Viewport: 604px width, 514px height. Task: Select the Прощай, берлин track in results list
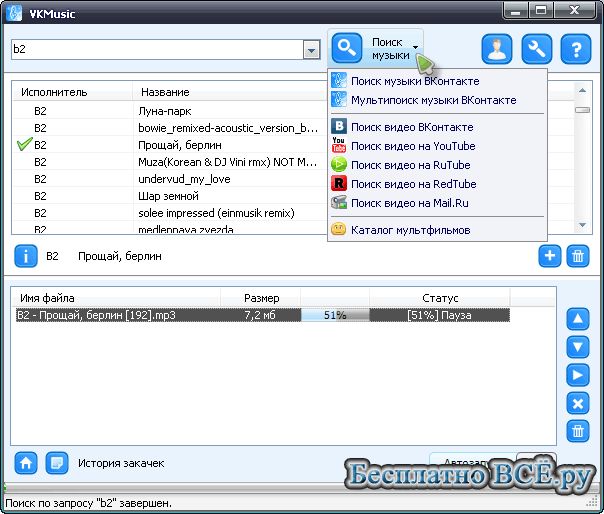(x=170, y=145)
